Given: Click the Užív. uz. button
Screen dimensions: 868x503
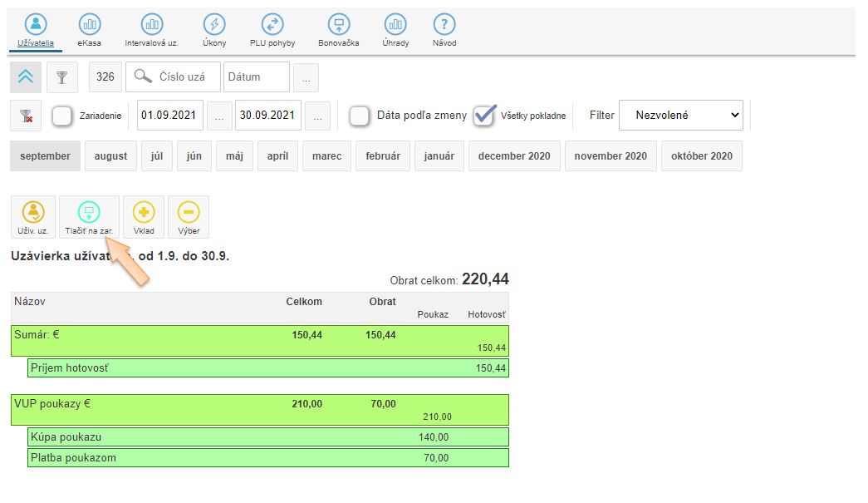Looking at the screenshot, I should (33, 217).
